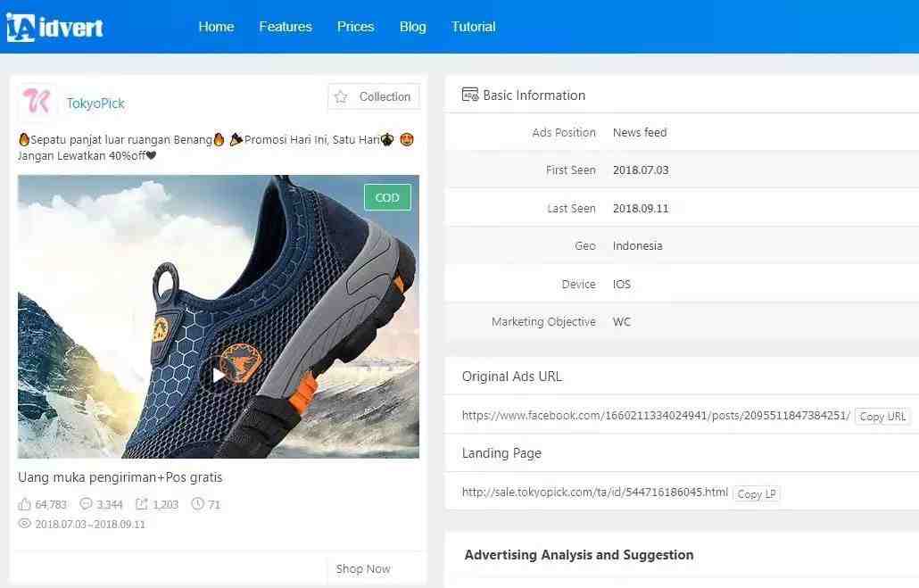Click the green COD badge

[x=387, y=197]
